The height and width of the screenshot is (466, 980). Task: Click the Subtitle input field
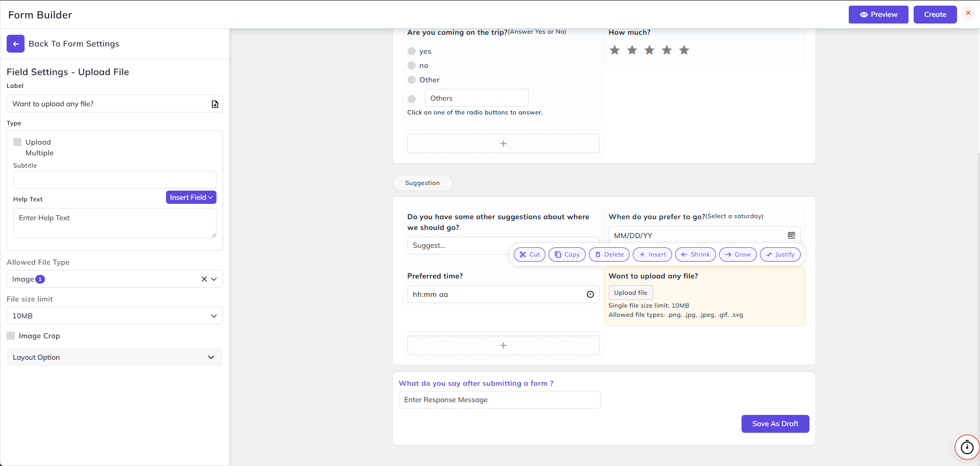coord(115,179)
